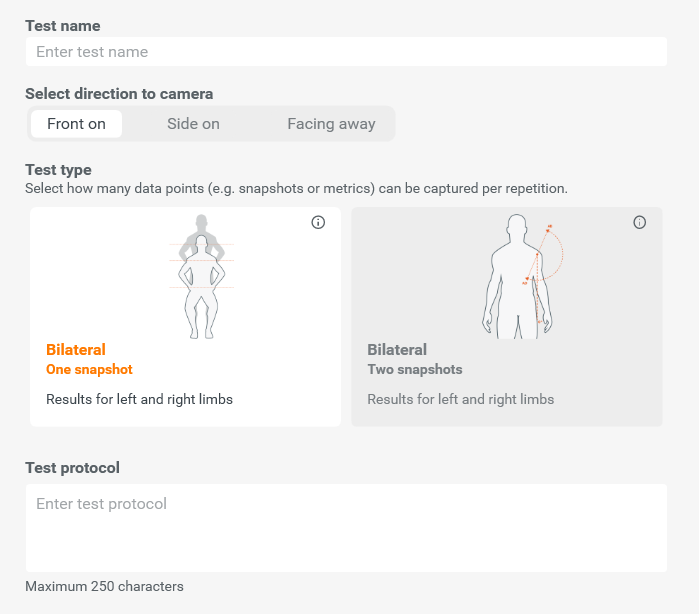Select the orange Bilateral card title
The width and height of the screenshot is (699, 614).
(76, 350)
